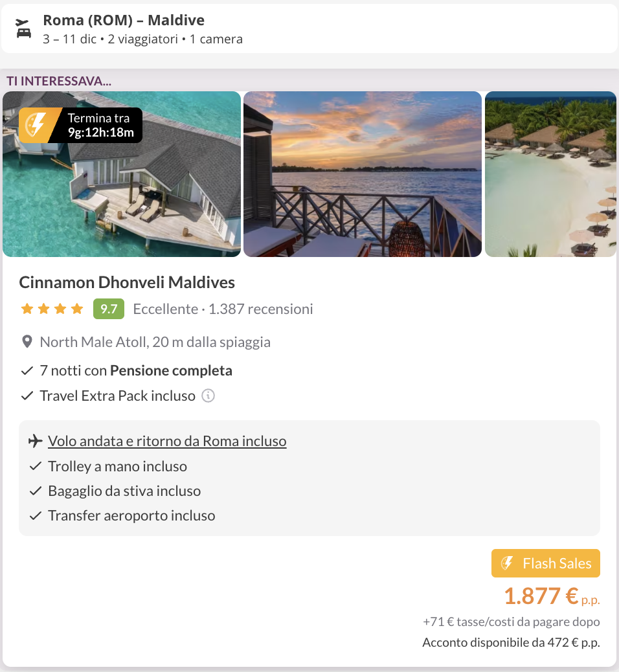Click the flight and hotel icon
Image resolution: width=619 pixels, height=672 pixels.
24,29
